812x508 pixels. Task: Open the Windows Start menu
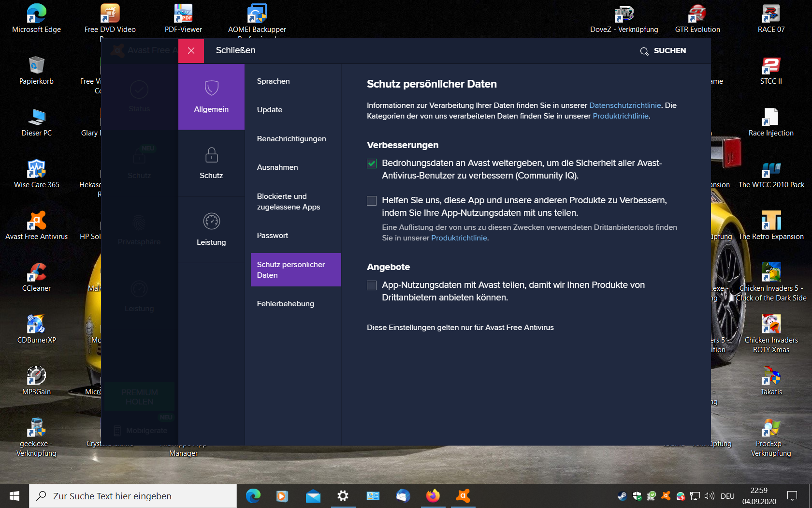[14, 496]
